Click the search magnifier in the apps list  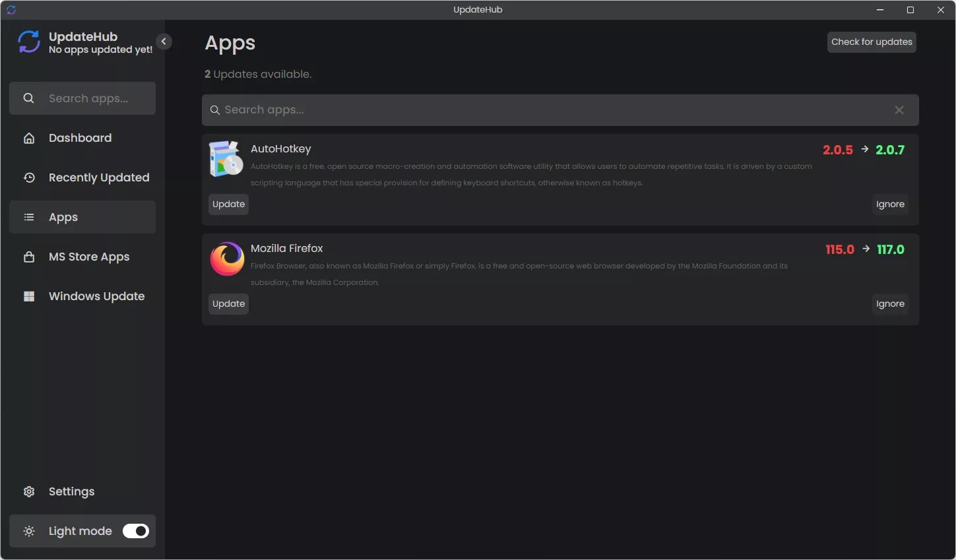(215, 109)
